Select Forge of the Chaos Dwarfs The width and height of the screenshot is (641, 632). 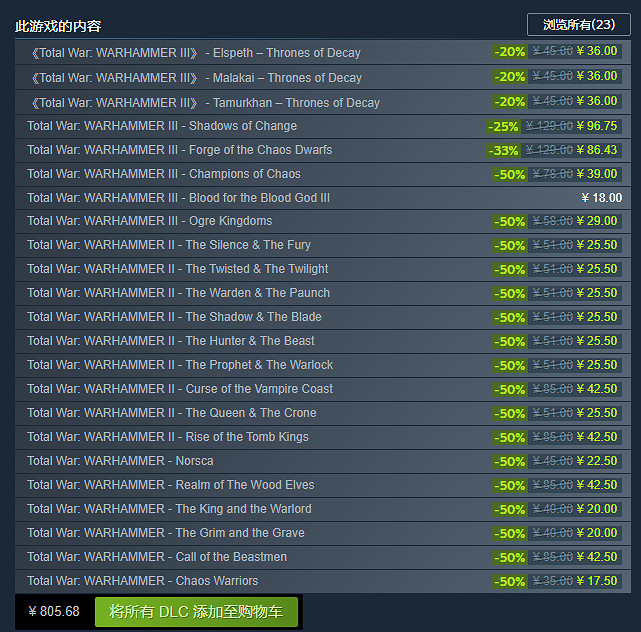[x=180, y=150]
